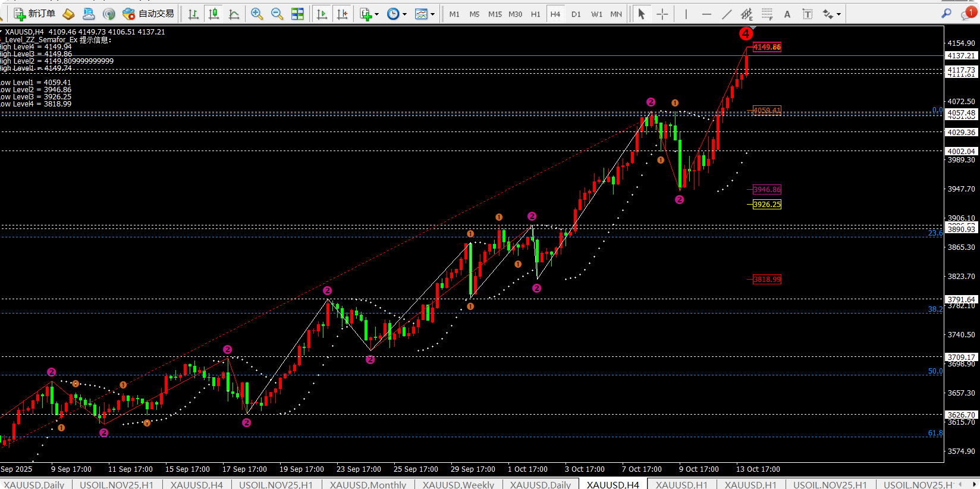Select the Fibonacci retracement tool
The width and height of the screenshot is (980, 489).
767,14
